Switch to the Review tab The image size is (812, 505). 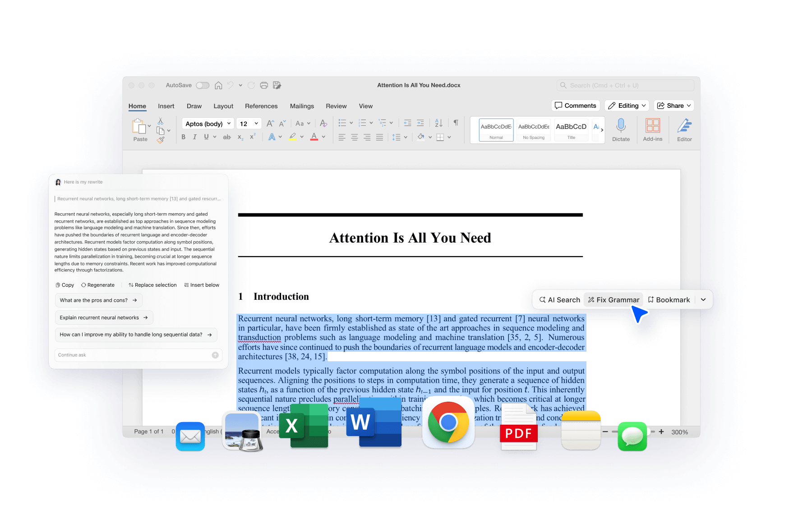(x=336, y=106)
